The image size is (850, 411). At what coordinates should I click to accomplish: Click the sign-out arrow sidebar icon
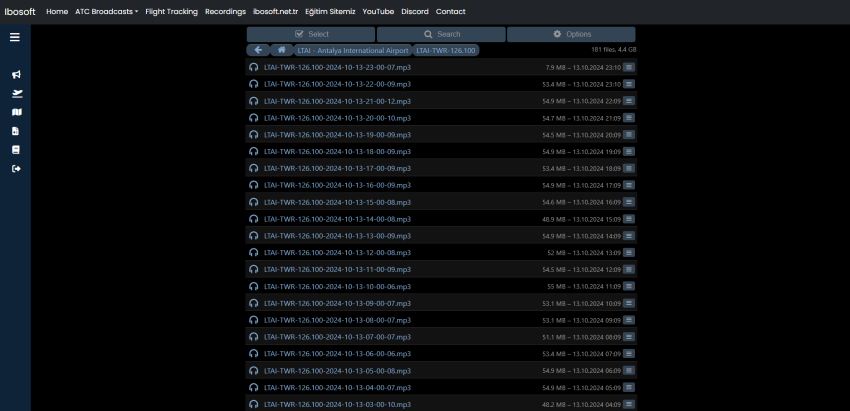tap(15, 168)
